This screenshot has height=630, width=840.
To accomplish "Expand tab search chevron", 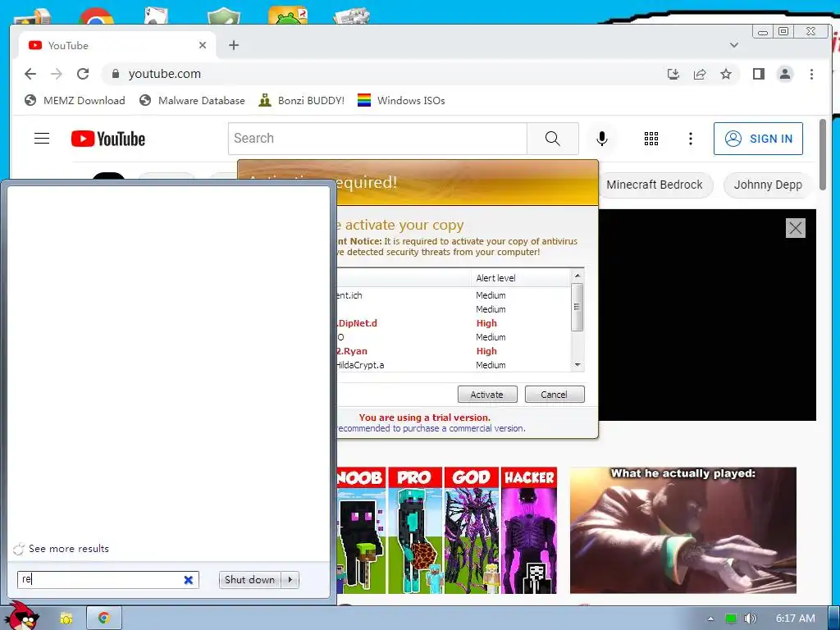I will coord(734,46).
